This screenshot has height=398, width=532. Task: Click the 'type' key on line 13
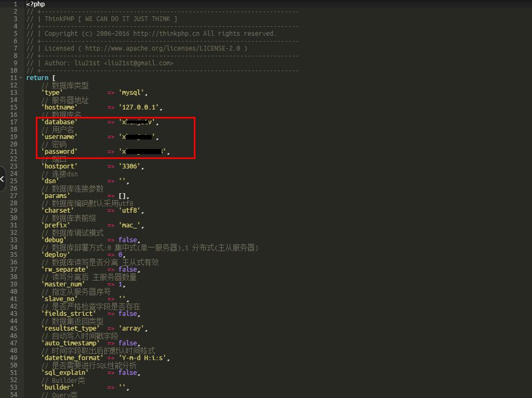click(x=52, y=93)
